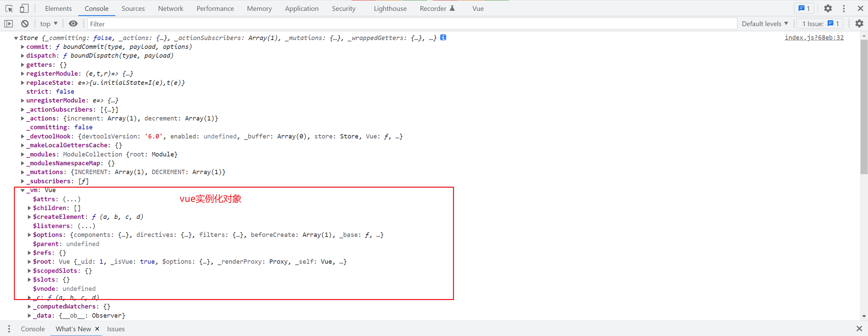The image size is (868, 336).
Task: Expand the _computedWatchers object
Action: [29, 306]
